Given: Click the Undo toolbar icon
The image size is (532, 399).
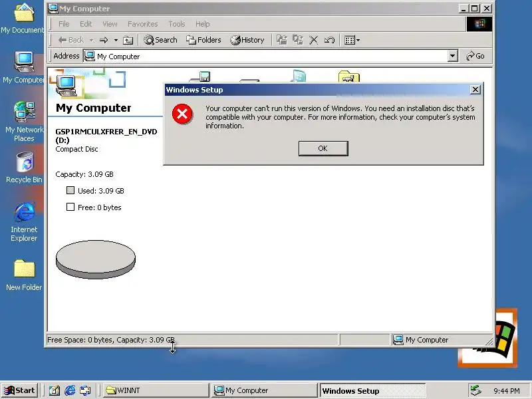Looking at the screenshot, I should 329,40.
